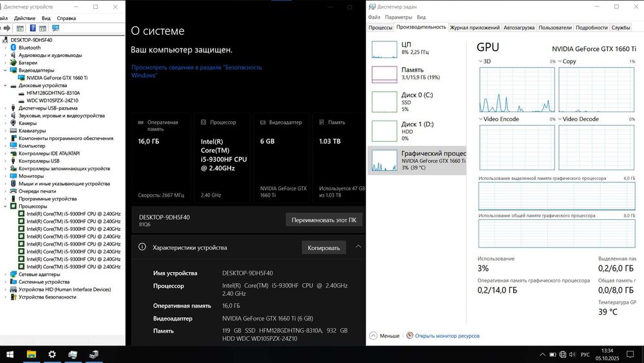
Task: Click the Мониторы monitor icon in tree
Action: click(13, 176)
